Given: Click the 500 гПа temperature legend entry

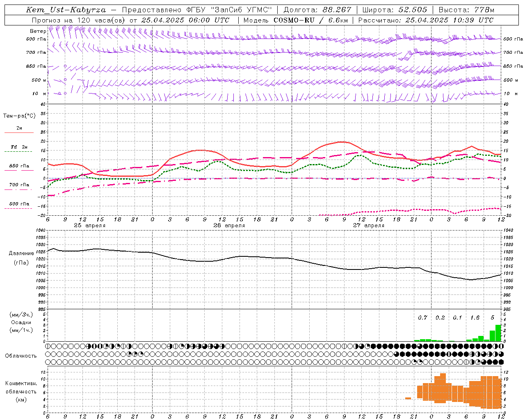Looking at the screenshot, I should click(19, 204).
